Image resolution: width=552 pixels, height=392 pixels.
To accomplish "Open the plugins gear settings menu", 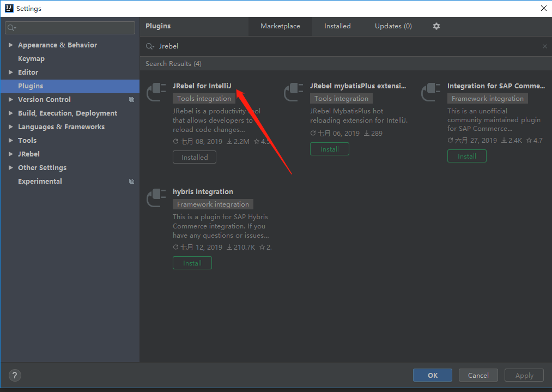I will (436, 26).
